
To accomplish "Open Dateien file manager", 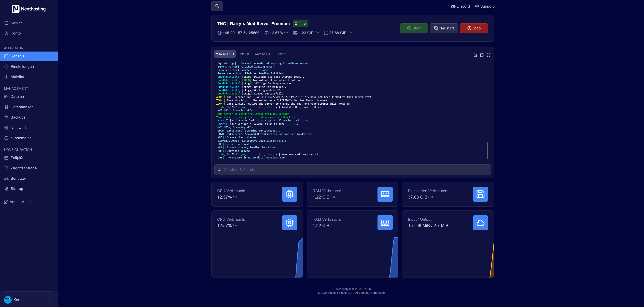I will [x=29, y=97].
